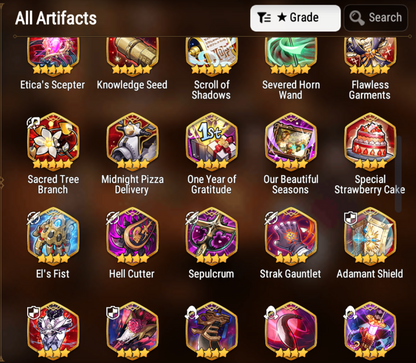The height and width of the screenshot is (363, 416).
Task: Open the Grade sort filter dropdown
Action: point(295,18)
